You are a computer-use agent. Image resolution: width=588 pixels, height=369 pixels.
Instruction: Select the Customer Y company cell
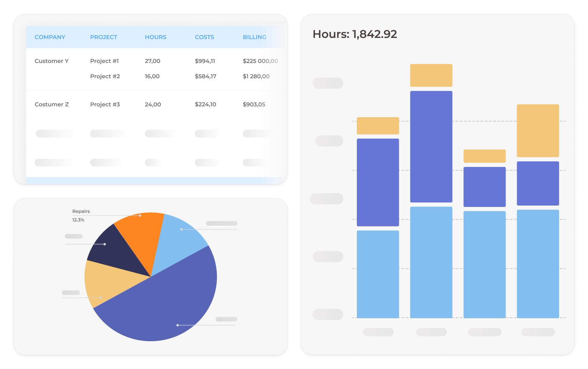coord(52,61)
